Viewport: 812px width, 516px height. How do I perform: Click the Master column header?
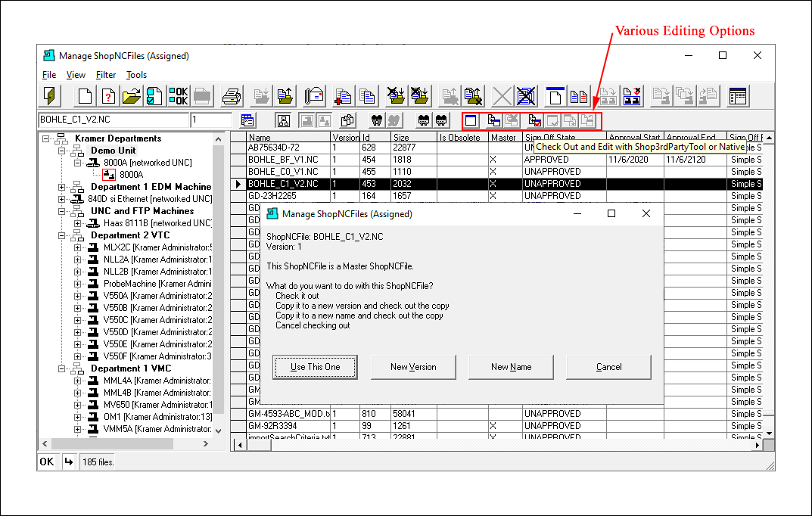pyautogui.click(x=505, y=137)
